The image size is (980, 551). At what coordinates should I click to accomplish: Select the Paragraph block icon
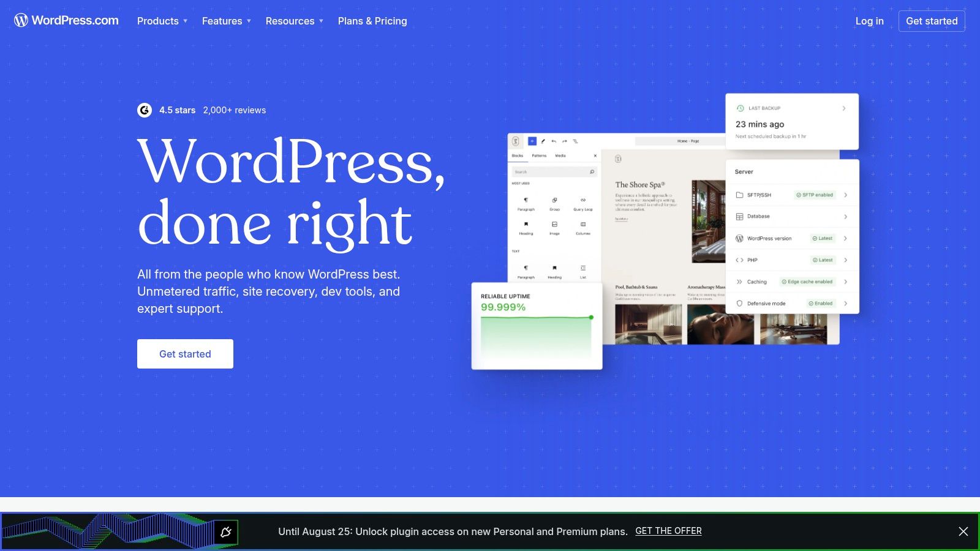(x=526, y=200)
